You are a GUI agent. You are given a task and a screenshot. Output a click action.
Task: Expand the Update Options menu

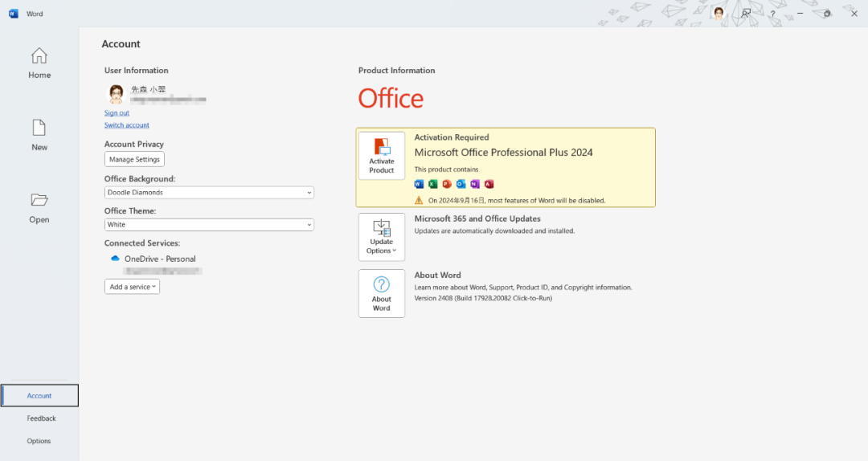(x=382, y=237)
